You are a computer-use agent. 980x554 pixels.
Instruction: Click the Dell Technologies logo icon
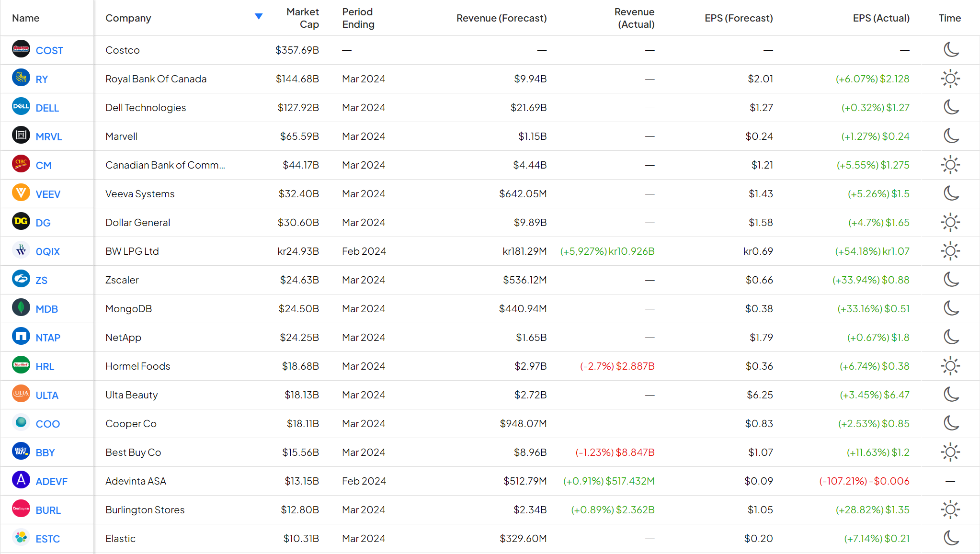(21, 107)
